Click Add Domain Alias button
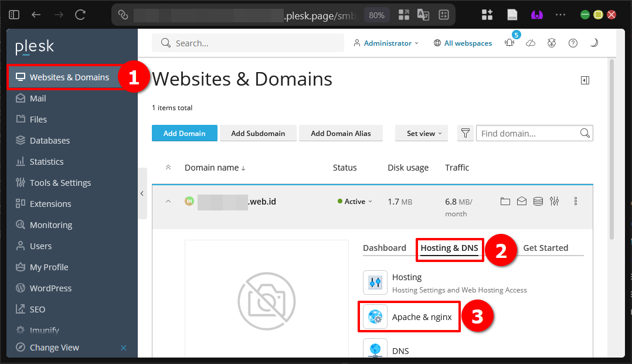The height and width of the screenshot is (364, 632). tap(341, 133)
